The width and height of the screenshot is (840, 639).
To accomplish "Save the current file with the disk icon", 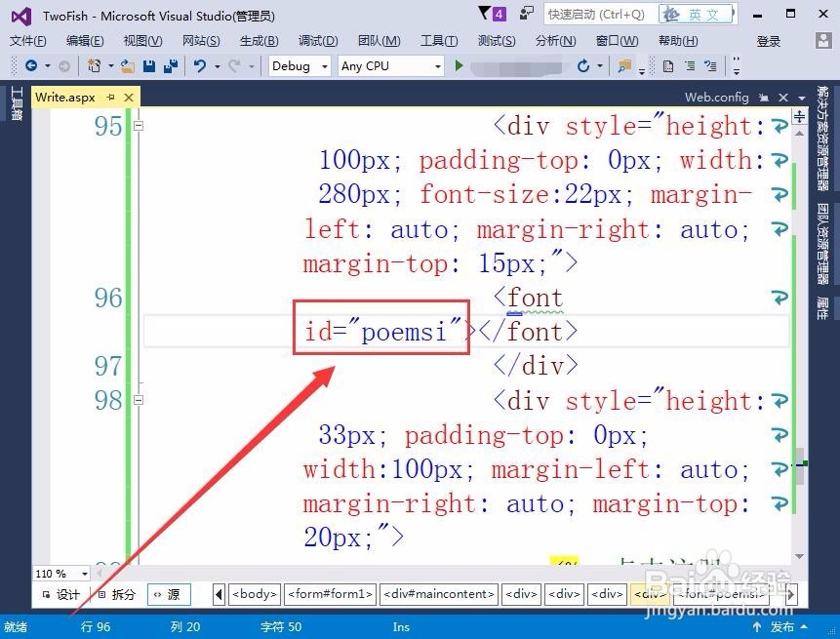I will (x=149, y=66).
